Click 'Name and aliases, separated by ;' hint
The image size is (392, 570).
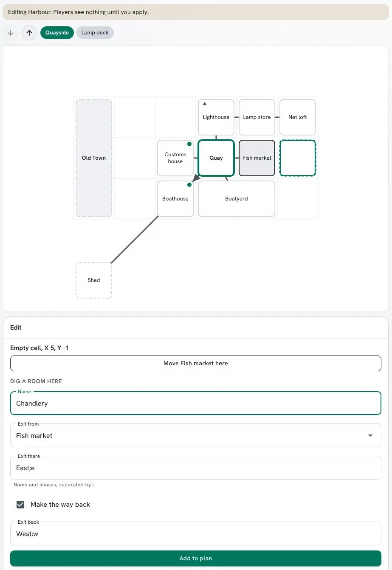[x=54, y=485]
